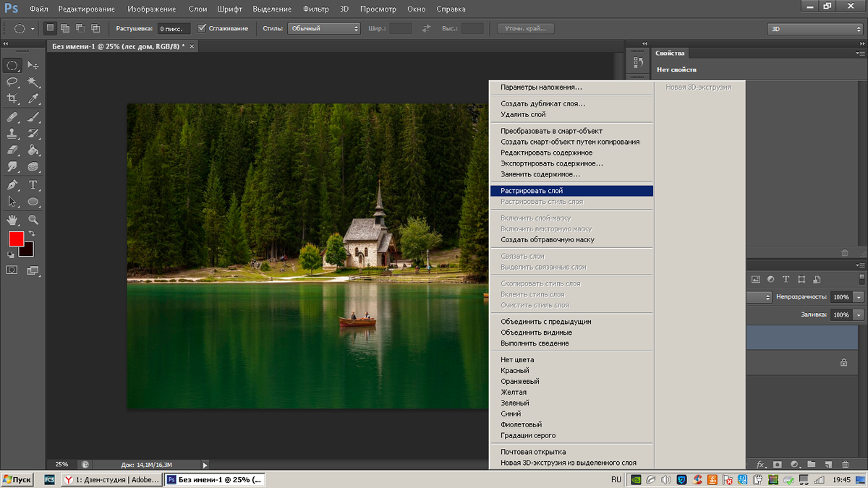This screenshot has width=868, height=488.
Task: Choose Преобразовать в смарт-объект
Action: [551, 131]
